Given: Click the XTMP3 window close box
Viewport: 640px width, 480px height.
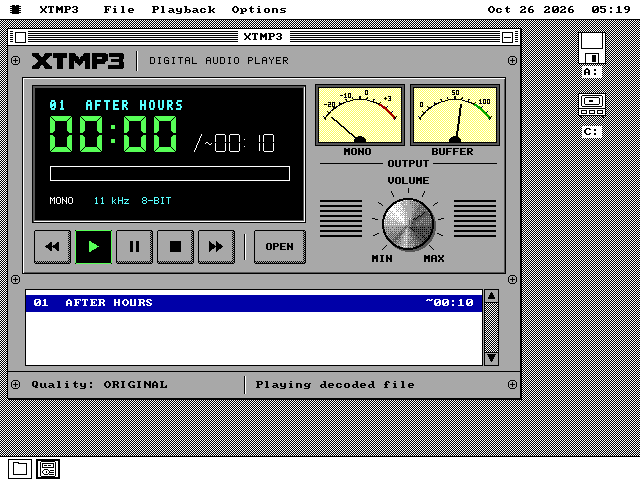Looking at the screenshot, I should coord(20,37).
